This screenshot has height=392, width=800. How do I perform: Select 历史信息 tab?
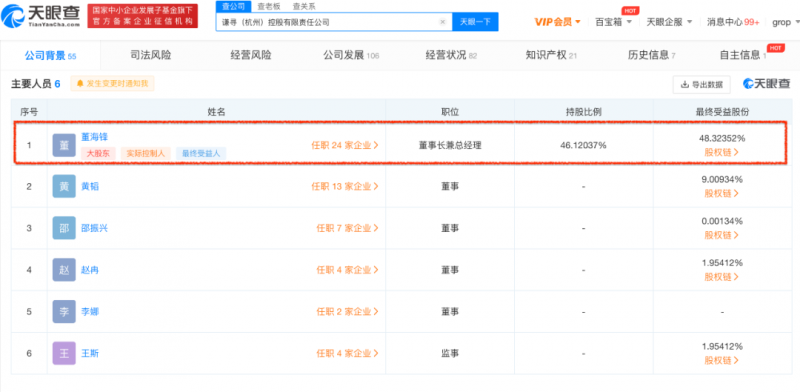(652, 56)
